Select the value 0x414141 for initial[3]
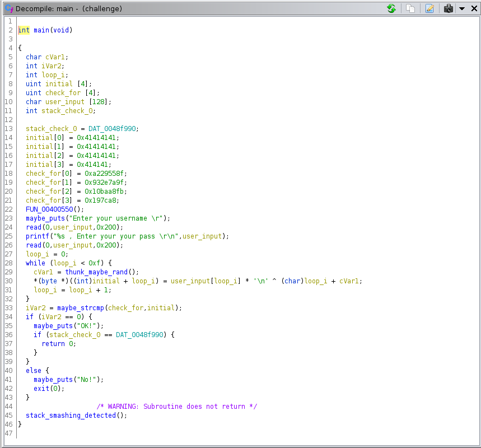Viewport: 481px width, 448px height. click(x=92, y=165)
